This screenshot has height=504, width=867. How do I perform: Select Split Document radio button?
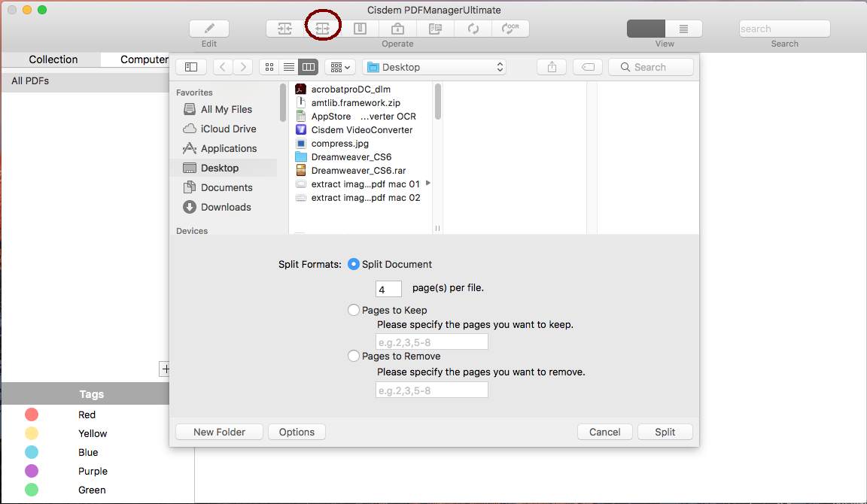353,264
